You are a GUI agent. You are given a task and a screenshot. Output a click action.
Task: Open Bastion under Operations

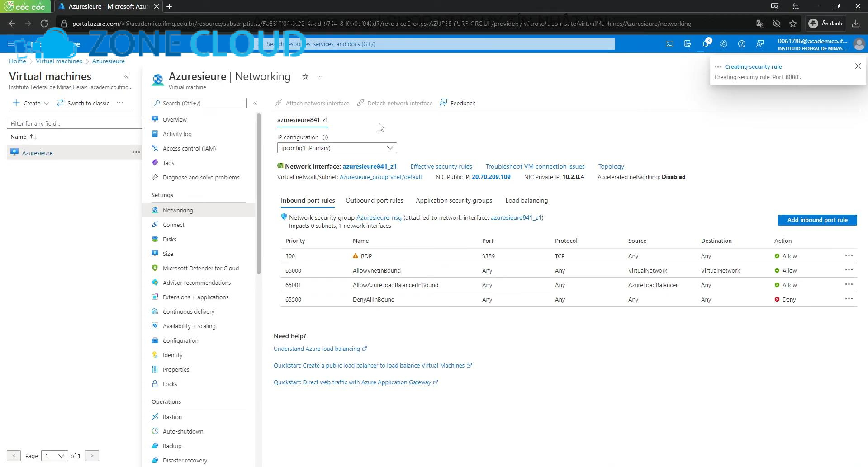(x=171, y=416)
